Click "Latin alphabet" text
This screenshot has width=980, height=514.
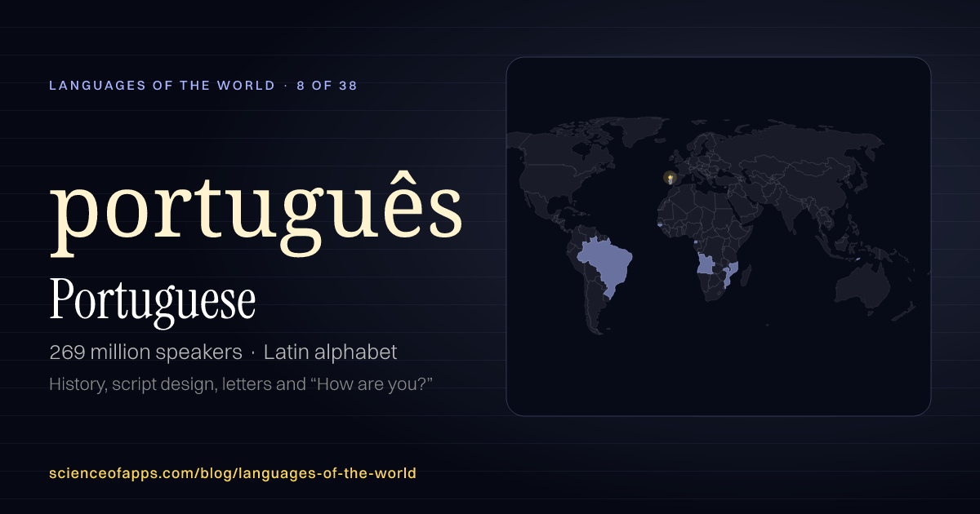tap(330, 352)
